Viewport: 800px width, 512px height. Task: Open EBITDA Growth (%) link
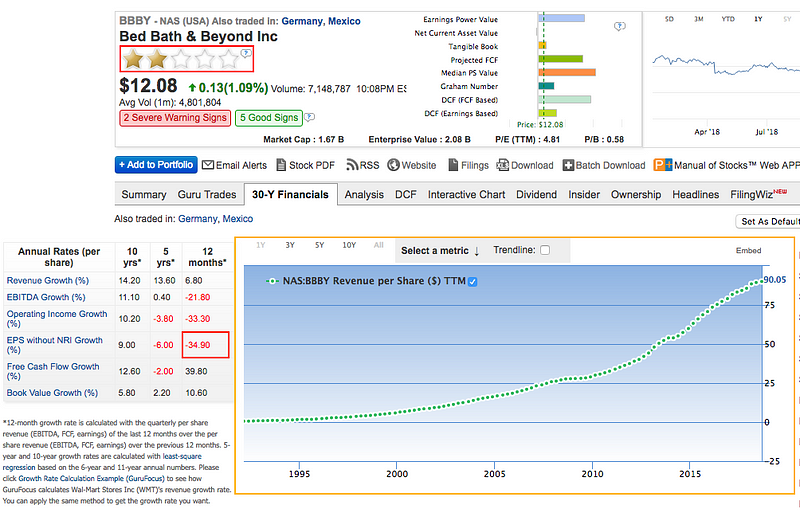coord(46,297)
